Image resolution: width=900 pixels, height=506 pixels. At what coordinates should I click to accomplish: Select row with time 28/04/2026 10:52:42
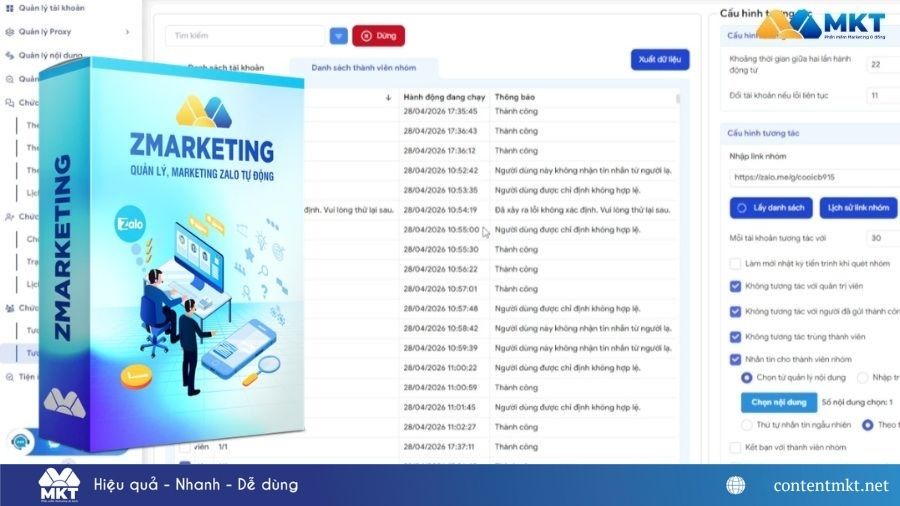coord(440,170)
